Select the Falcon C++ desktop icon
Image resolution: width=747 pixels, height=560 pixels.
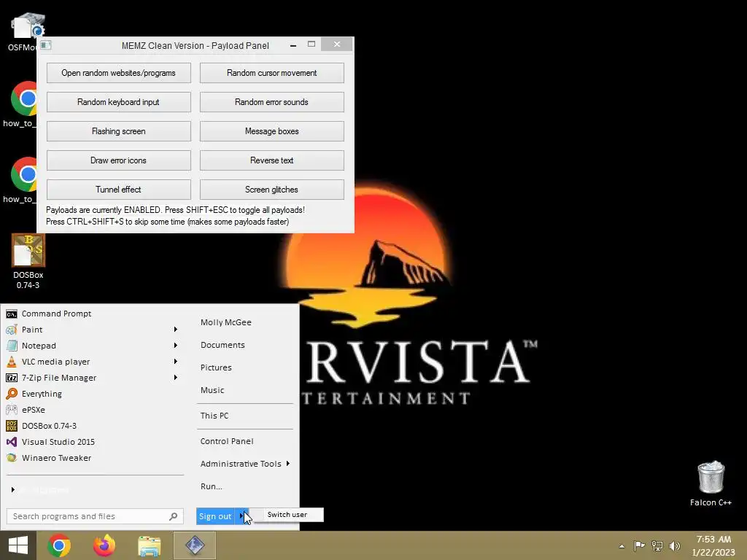pyautogui.click(x=711, y=483)
